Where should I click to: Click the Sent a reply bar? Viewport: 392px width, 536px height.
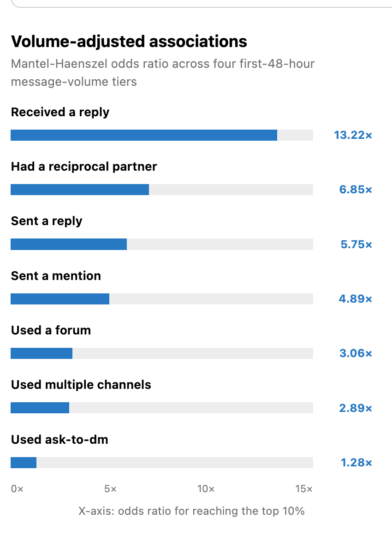(x=69, y=244)
